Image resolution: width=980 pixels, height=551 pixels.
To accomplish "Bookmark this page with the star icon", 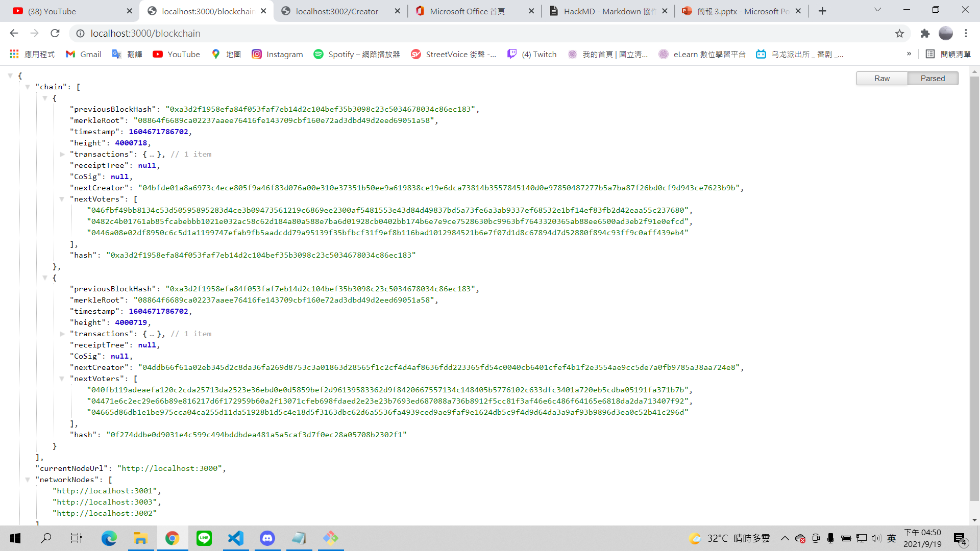I will pos(899,33).
